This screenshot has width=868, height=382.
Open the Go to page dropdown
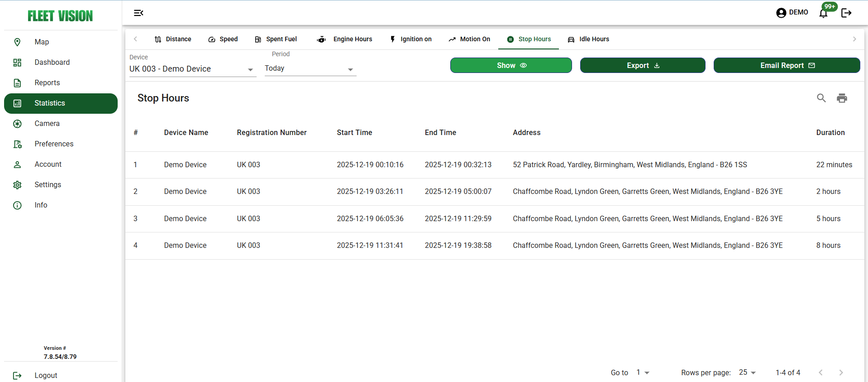pos(643,372)
